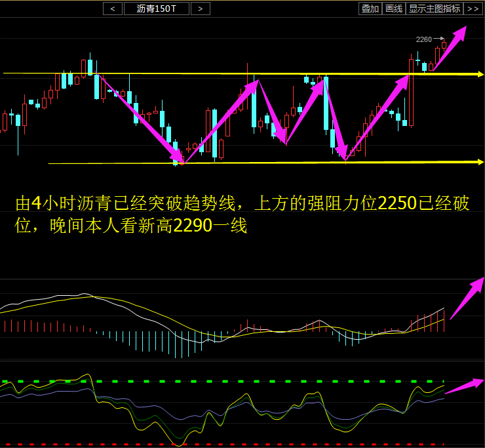Click the next contract arrow button

(x=201, y=9)
